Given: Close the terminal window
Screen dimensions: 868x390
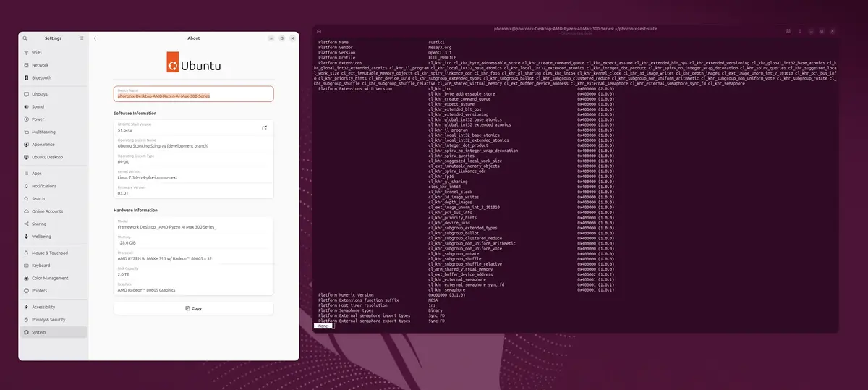Looking at the screenshot, I should tap(834, 31).
